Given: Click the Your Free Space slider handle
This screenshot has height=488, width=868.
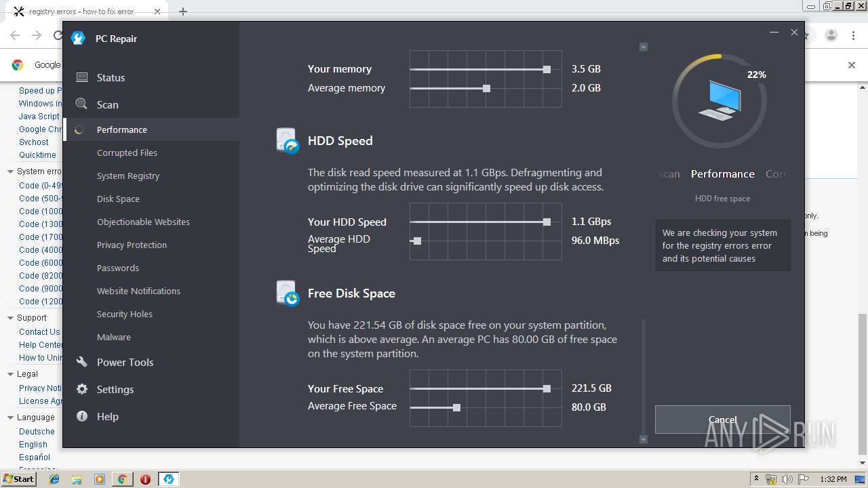Looking at the screenshot, I should 547,388.
